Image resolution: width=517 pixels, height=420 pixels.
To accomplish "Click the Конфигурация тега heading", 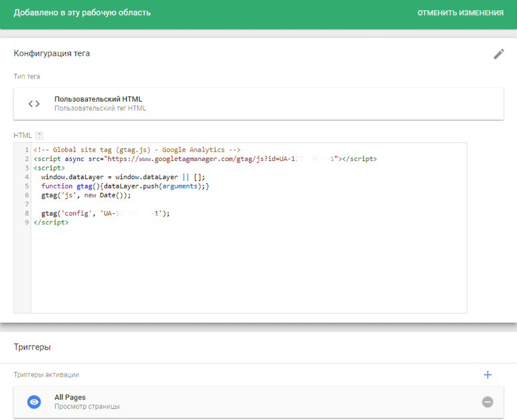I will 52,53.
